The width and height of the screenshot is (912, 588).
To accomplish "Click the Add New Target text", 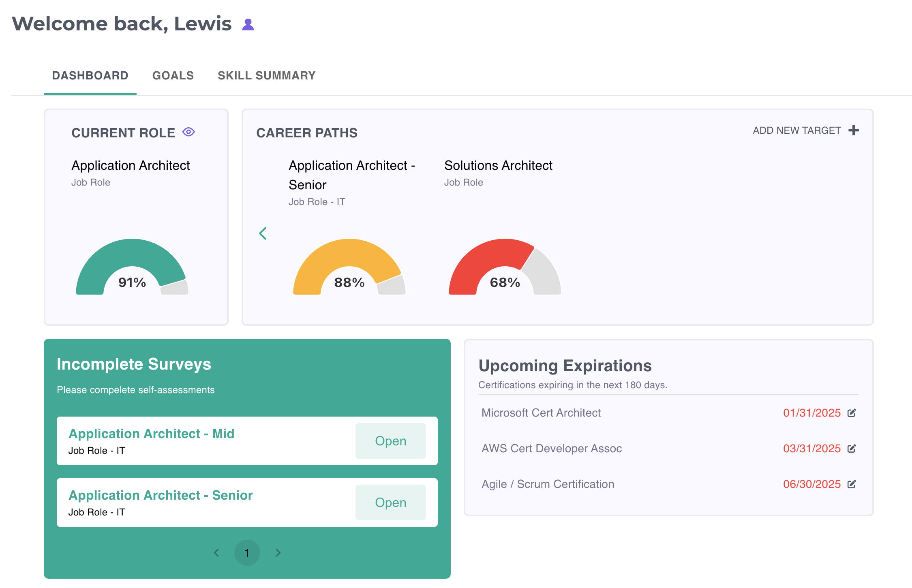I will [796, 130].
